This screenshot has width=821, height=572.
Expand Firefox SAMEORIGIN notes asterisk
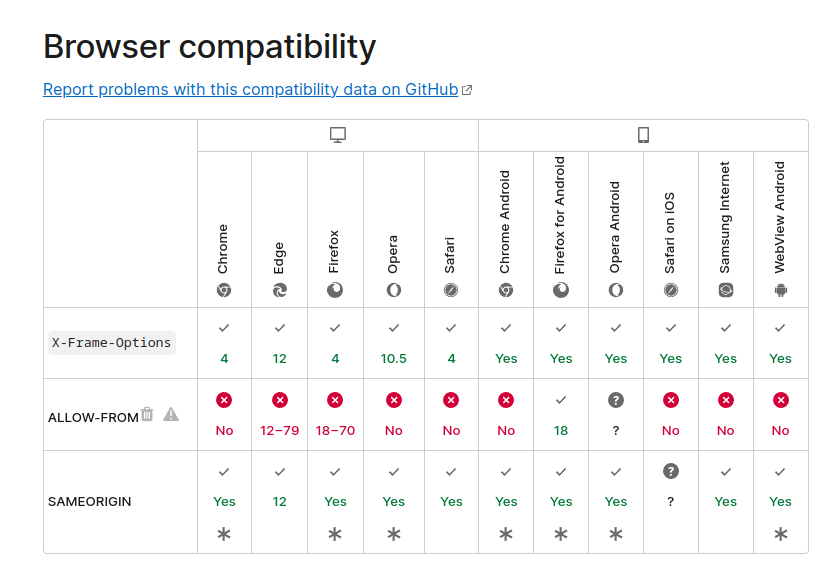point(335,534)
